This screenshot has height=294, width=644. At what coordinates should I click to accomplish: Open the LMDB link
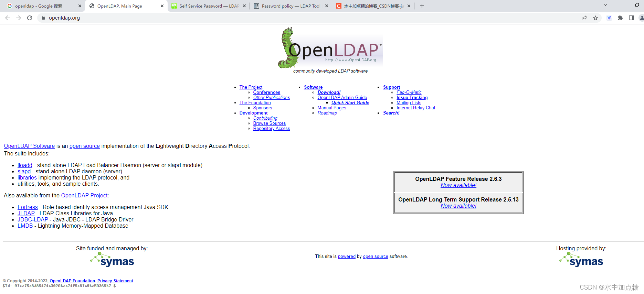(25, 226)
